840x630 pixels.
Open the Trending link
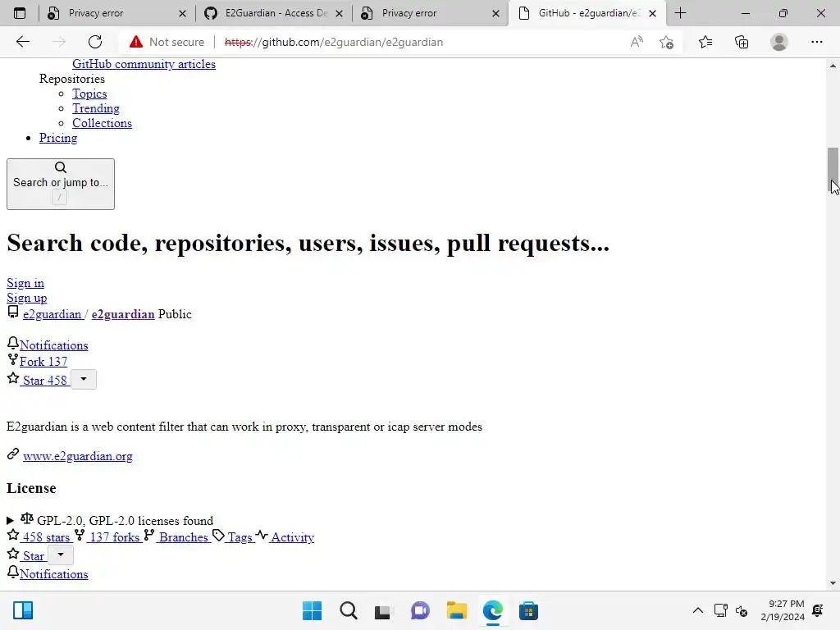pos(96,108)
